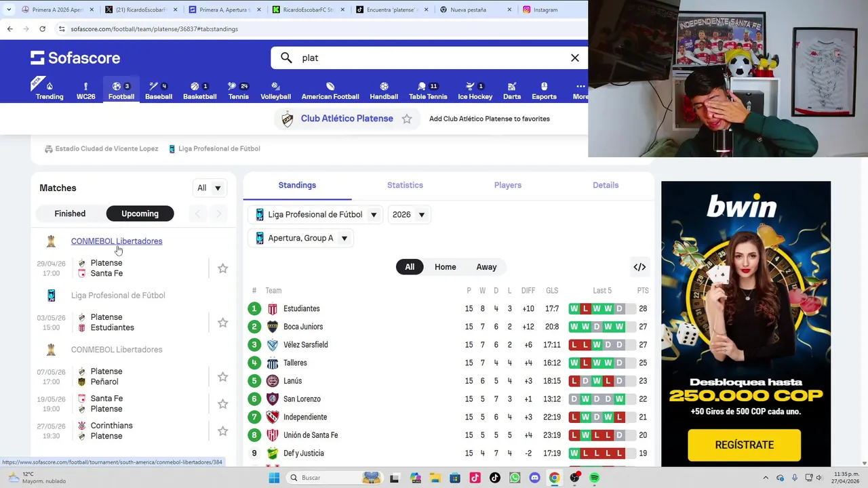Open the Baseball section
Image resolution: width=868 pixels, height=488 pixels.
(x=159, y=90)
